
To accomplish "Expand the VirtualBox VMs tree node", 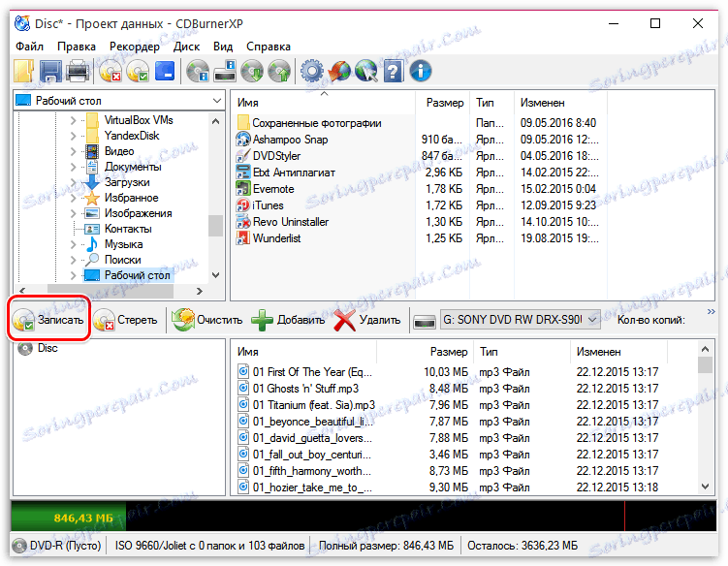I will pos(73,120).
